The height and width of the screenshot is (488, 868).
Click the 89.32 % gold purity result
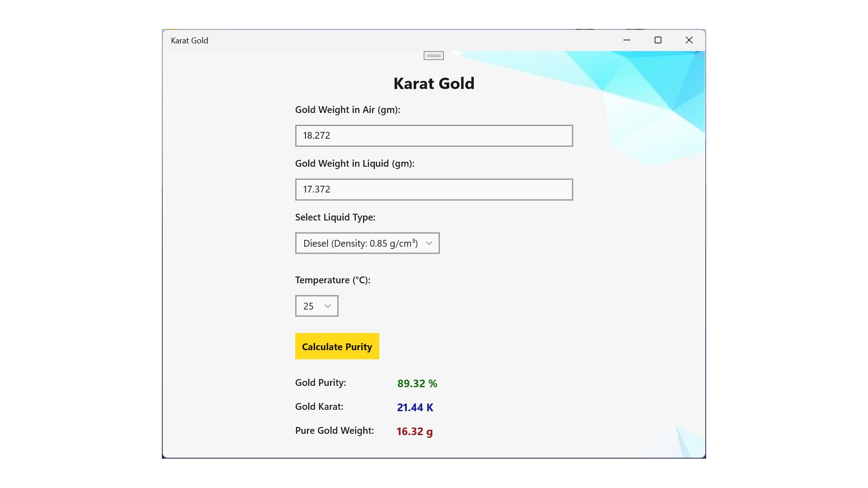417,384
